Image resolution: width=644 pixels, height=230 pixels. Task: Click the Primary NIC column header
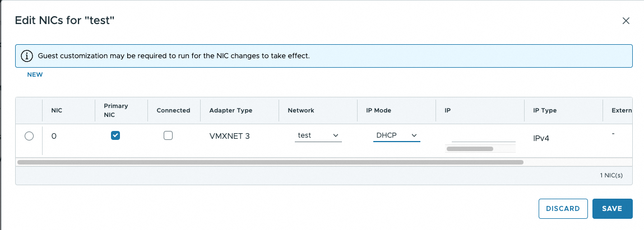pyautogui.click(x=116, y=110)
